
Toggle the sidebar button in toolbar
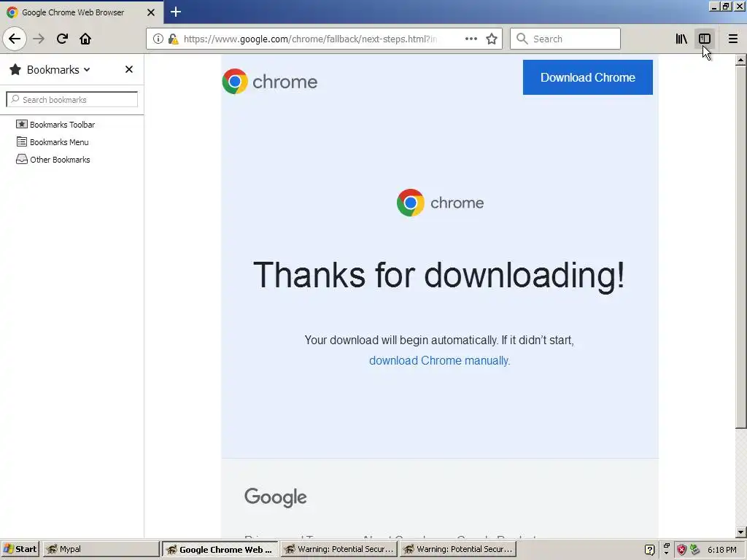click(705, 39)
